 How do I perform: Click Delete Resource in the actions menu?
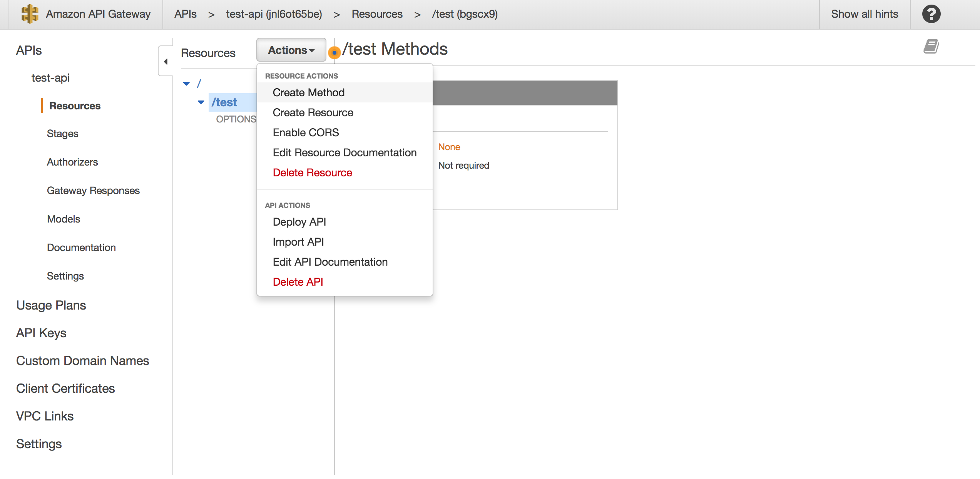pos(312,173)
